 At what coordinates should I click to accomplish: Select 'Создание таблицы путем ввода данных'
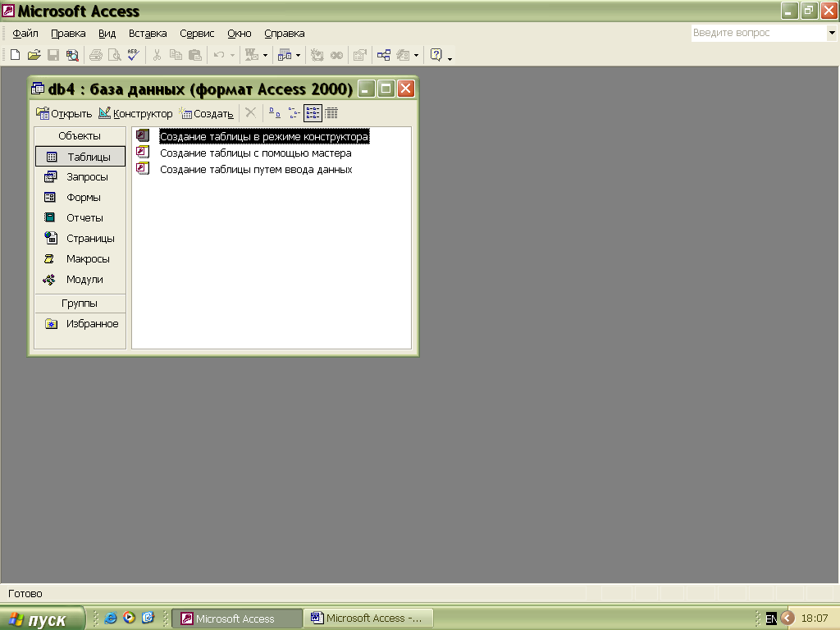coord(256,170)
